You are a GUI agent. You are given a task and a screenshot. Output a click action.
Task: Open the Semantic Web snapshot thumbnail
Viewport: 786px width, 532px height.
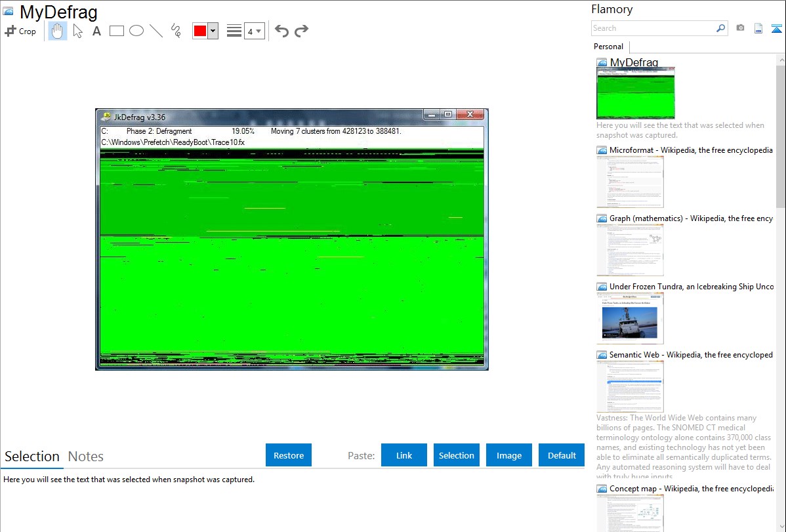[x=630, y=386]
